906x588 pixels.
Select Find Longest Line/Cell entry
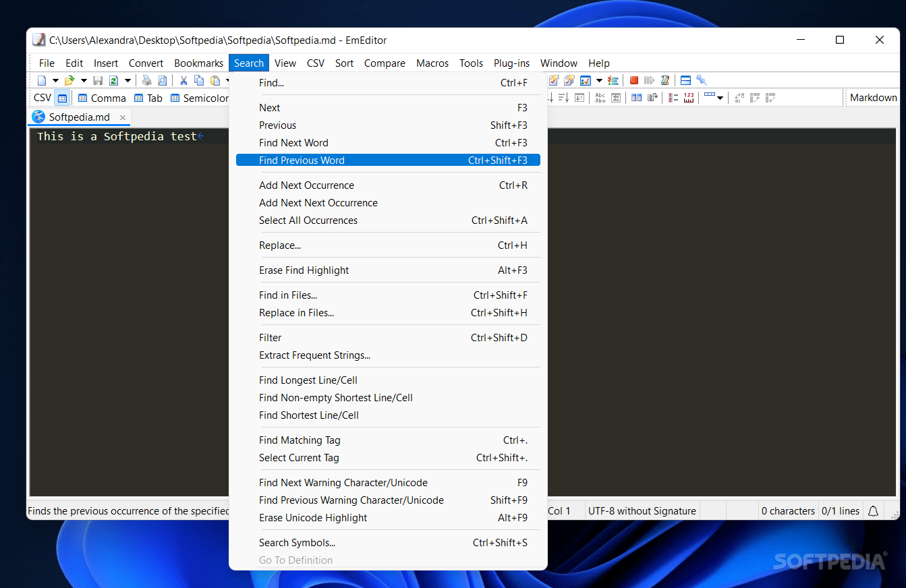388,380
